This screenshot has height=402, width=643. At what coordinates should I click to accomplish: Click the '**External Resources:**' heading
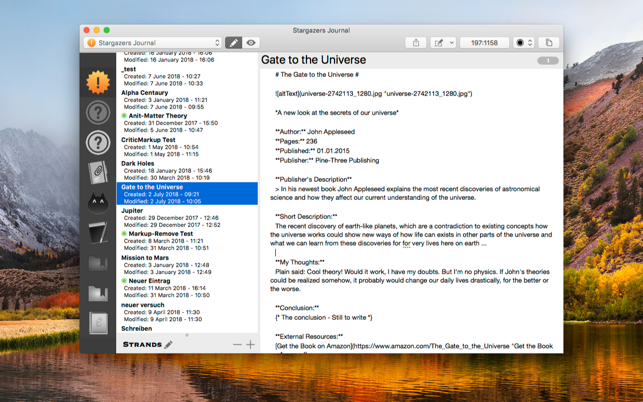[309, 336]
